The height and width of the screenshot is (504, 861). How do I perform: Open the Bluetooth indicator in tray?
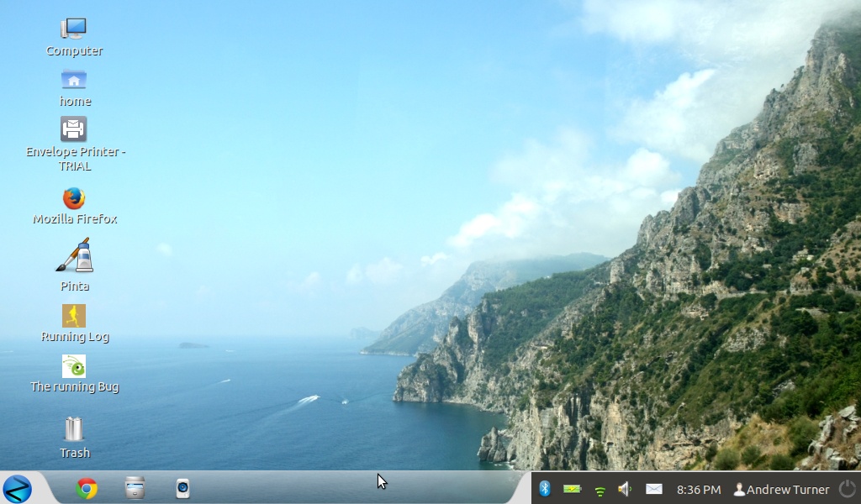tap(544, 489)
